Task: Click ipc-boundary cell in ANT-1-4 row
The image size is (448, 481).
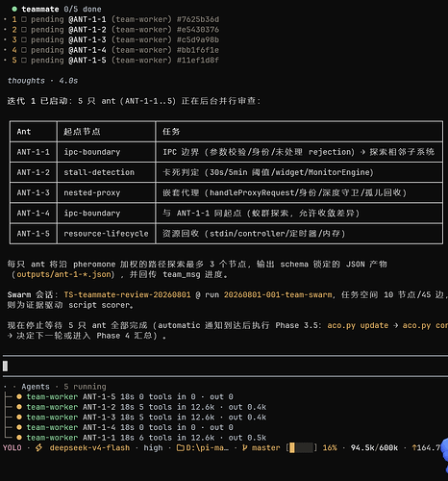Action: pos(106,214)
